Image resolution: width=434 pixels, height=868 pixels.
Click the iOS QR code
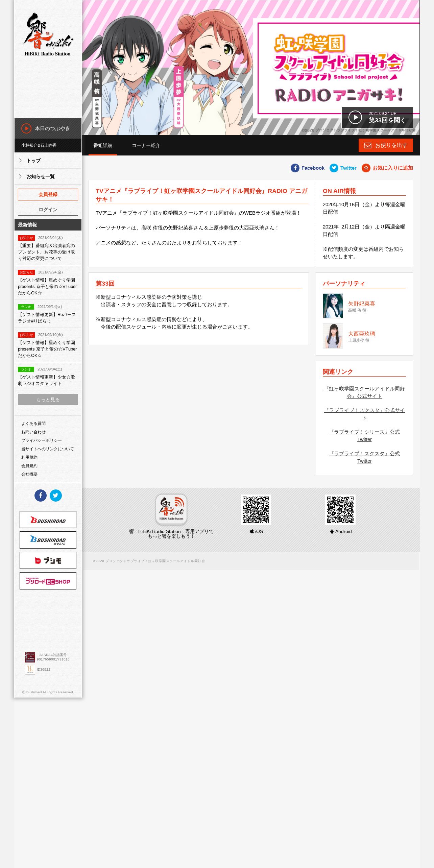[x=256, y=510]
